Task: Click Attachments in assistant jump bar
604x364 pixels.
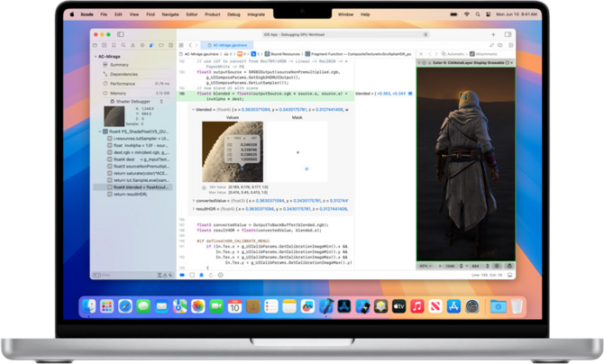Action: (483, 54)
